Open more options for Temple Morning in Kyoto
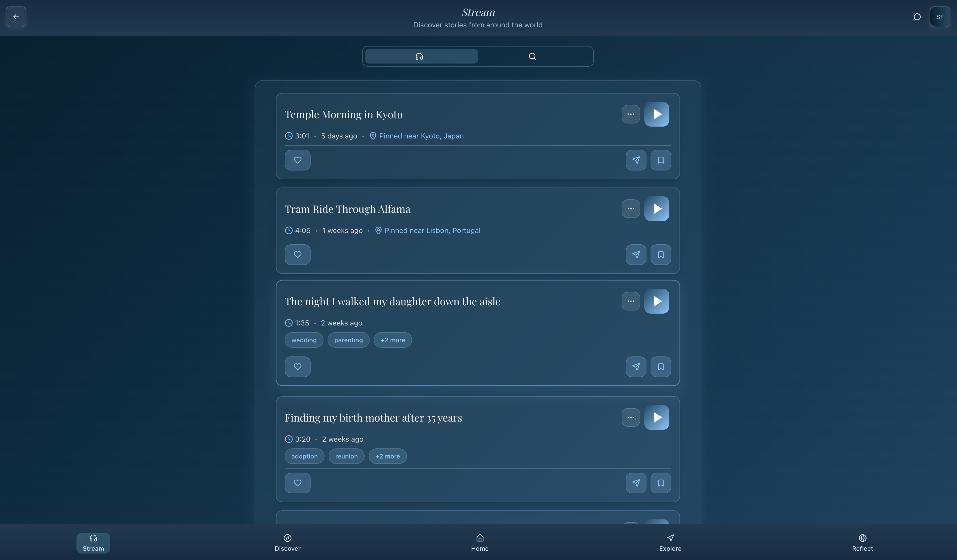The image size is (957, 560). coord(630,114)
